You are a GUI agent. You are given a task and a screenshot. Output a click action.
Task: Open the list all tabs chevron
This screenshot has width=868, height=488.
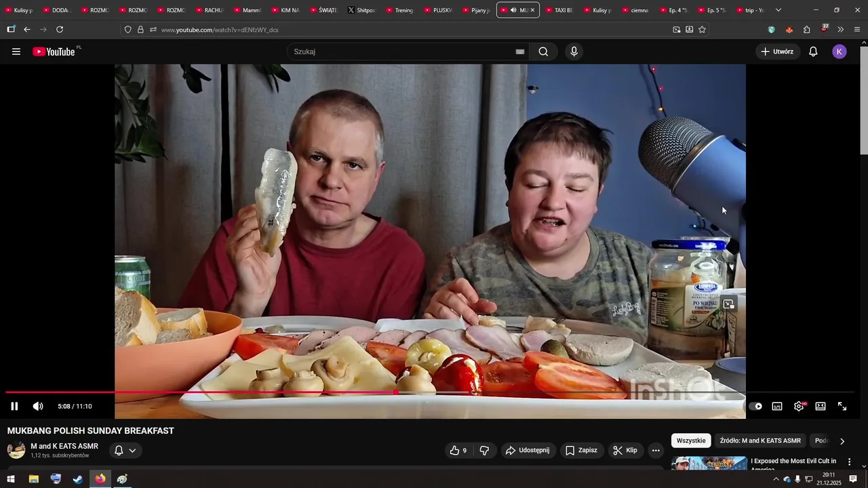778,10
